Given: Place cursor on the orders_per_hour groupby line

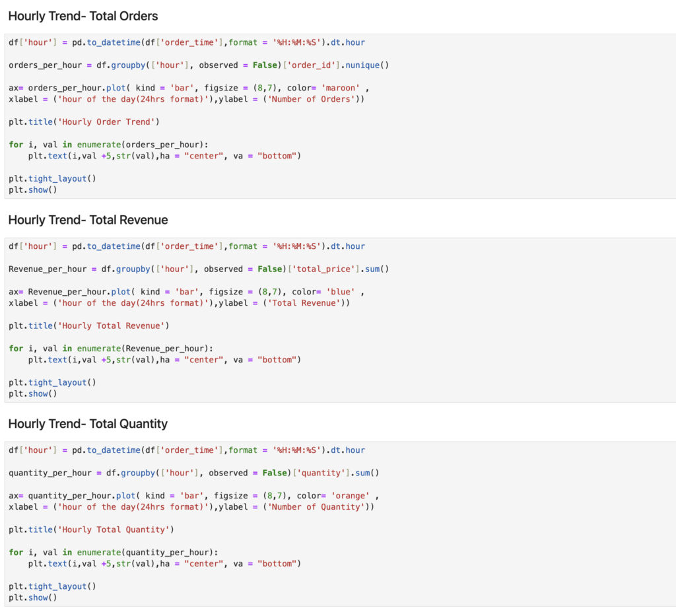Looking at the screenshot, I should [x=198, y=65].
